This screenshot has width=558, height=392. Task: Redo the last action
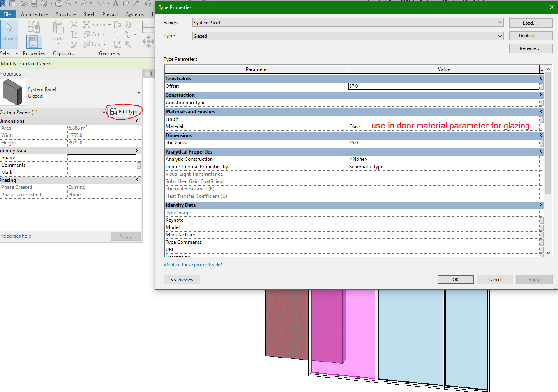pos(83,4)
